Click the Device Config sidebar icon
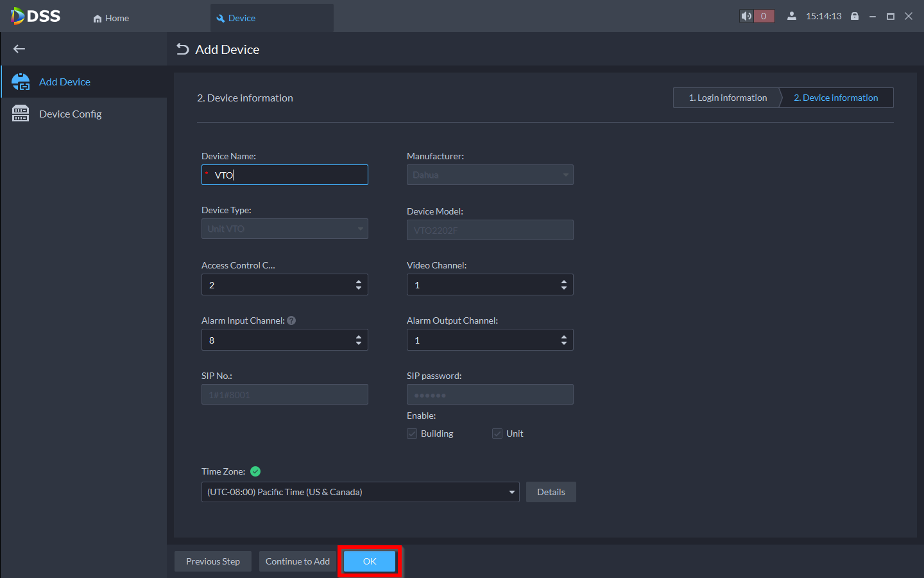The width and height of the screenshot is (924, 578). 21,114
